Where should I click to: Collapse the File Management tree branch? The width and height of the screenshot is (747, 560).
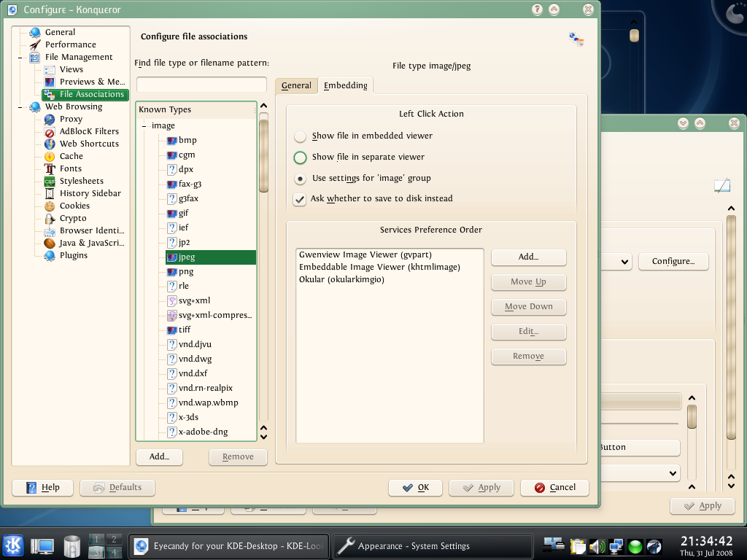click(20, 58)
